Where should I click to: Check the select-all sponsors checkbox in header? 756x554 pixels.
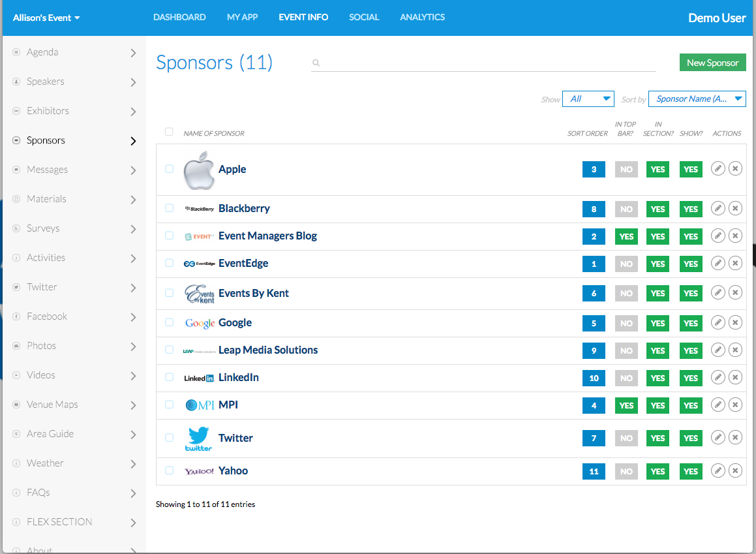(x=169, y=132)
